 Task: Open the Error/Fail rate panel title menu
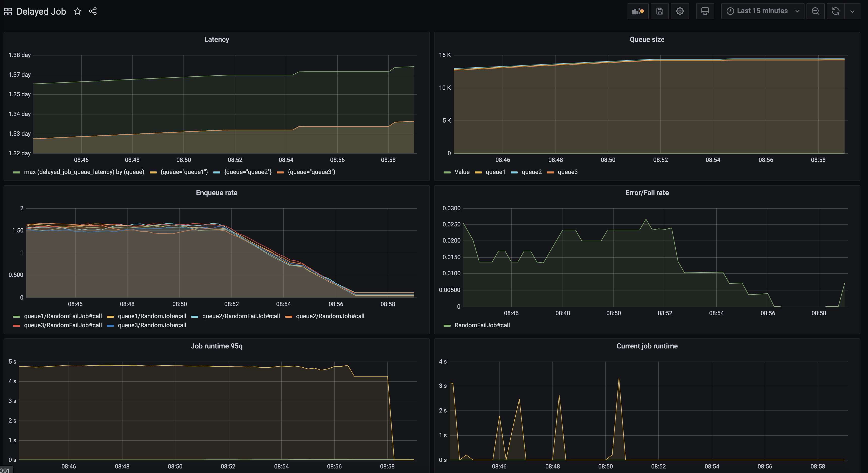[x=647, y=193]
